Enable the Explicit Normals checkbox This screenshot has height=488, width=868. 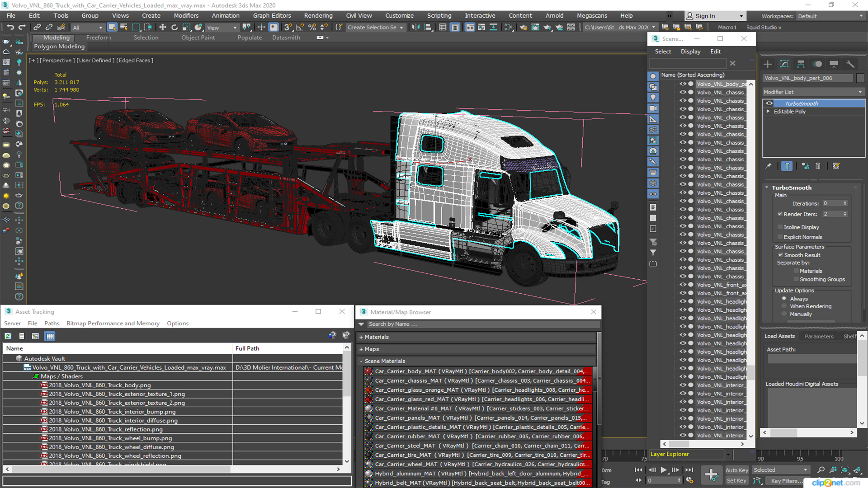[780, 237]
